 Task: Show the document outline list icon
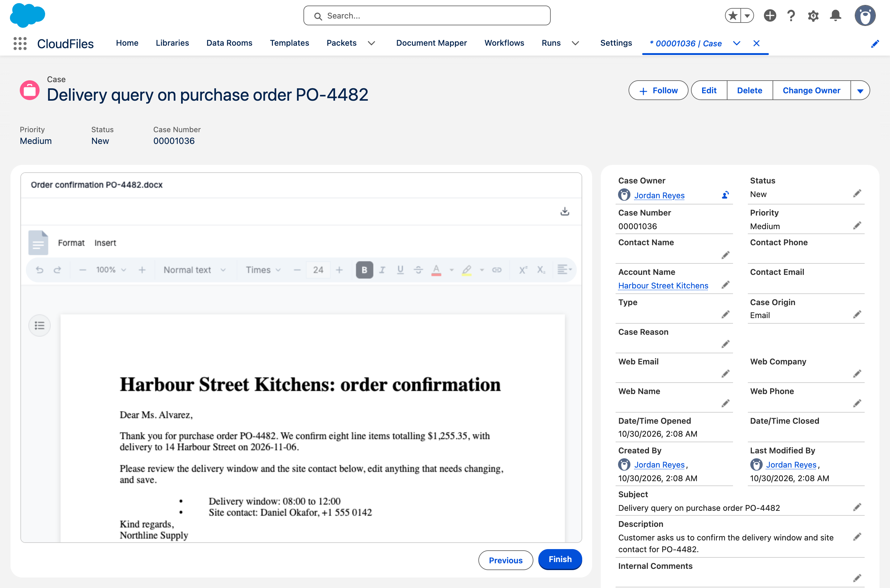(39, 325)
